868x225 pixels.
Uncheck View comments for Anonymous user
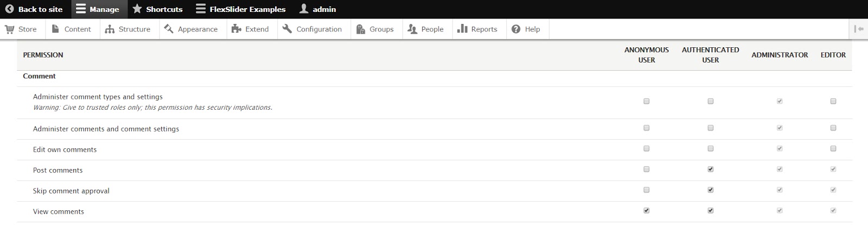pos(646,211)
